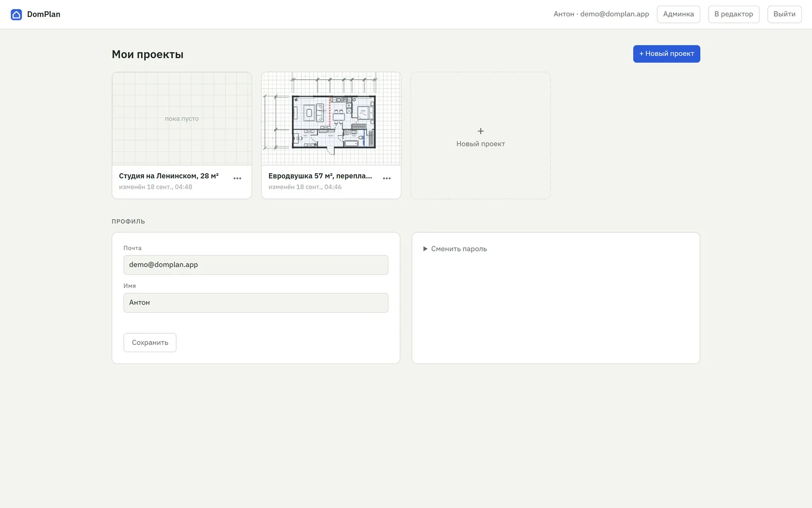The image size is (812, 508).
Task: Focus the Почта email input field
Action: tap(256, 265)
